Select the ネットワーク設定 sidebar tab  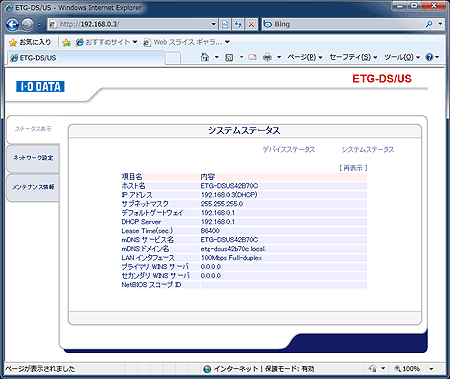[33, 158]
